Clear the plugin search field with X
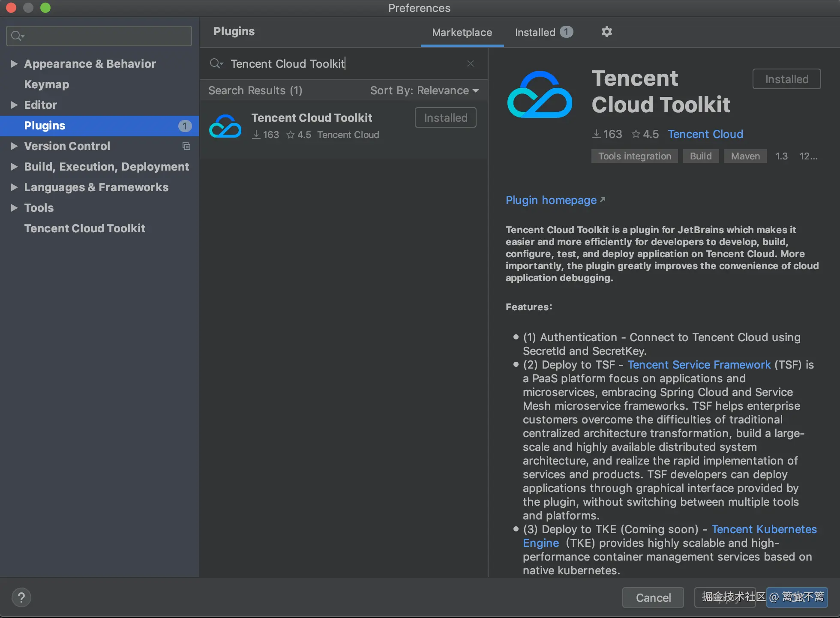 click(470, 63)
